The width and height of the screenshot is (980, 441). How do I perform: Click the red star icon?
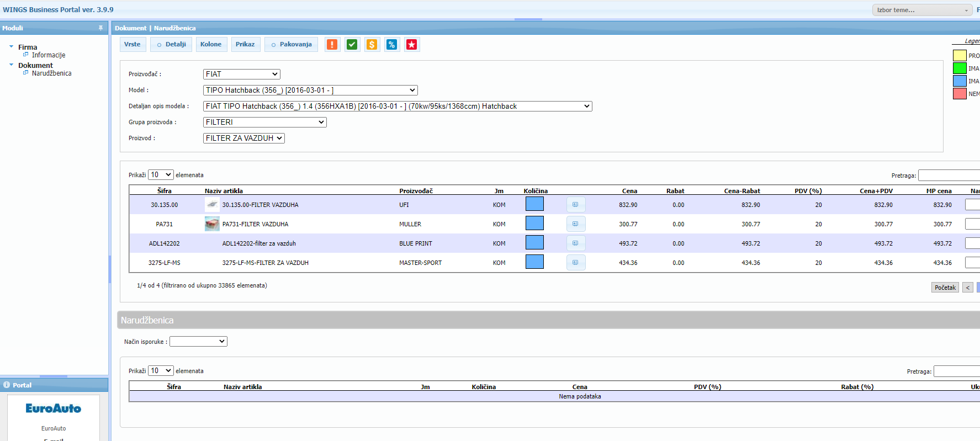click(412, 45)
